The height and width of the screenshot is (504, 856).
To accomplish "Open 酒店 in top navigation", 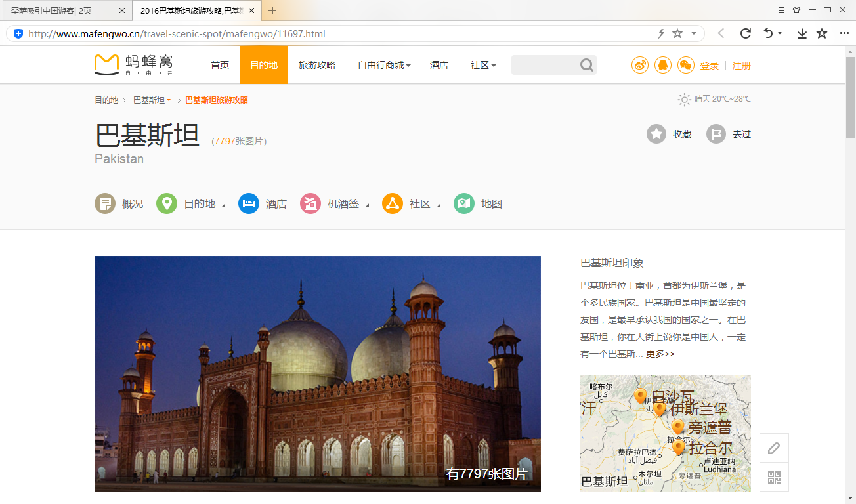I will 439,65.
